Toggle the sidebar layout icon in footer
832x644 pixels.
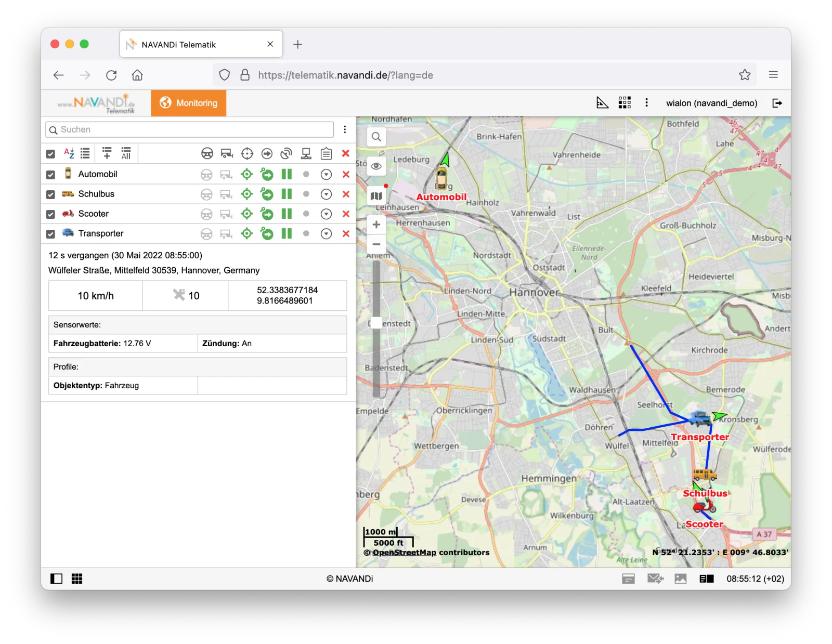pyautogui.click(x=57, y=579)
